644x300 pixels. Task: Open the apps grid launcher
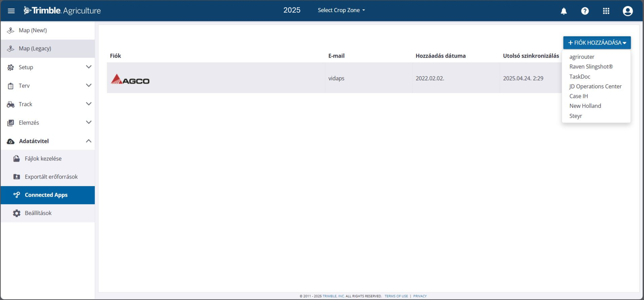606,11
